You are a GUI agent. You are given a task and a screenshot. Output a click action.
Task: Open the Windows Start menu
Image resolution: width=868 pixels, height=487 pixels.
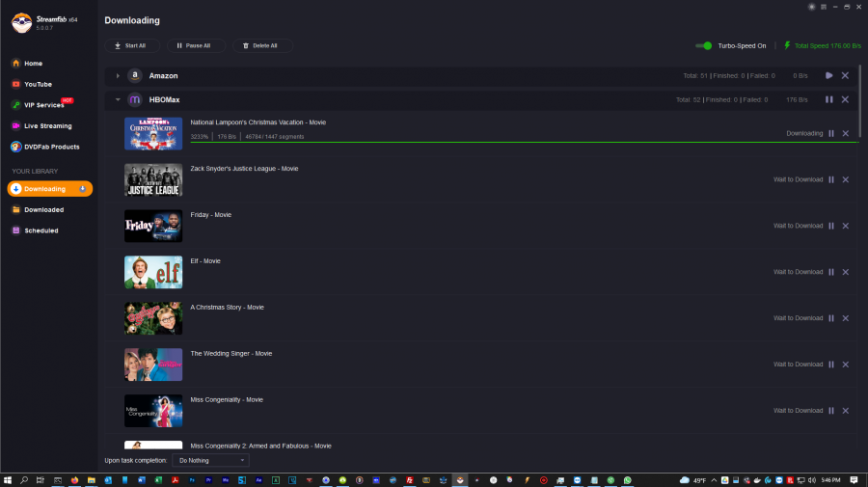[8, 479]
